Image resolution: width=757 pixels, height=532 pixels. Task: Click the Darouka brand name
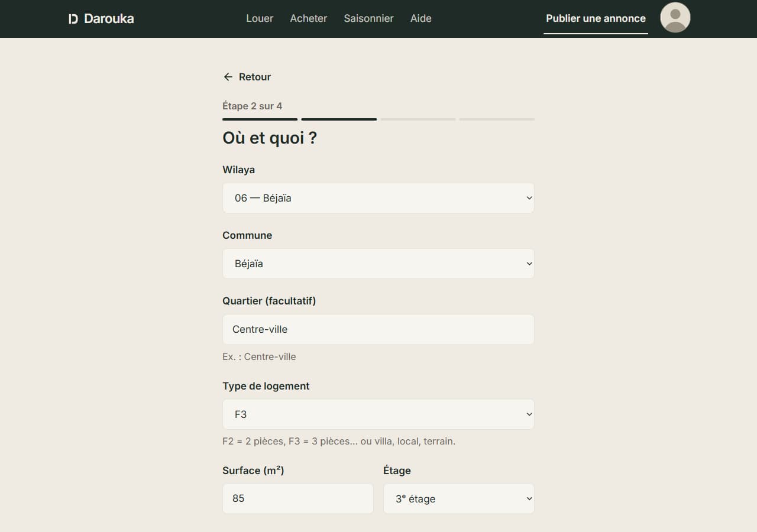[x=109, y=19]
